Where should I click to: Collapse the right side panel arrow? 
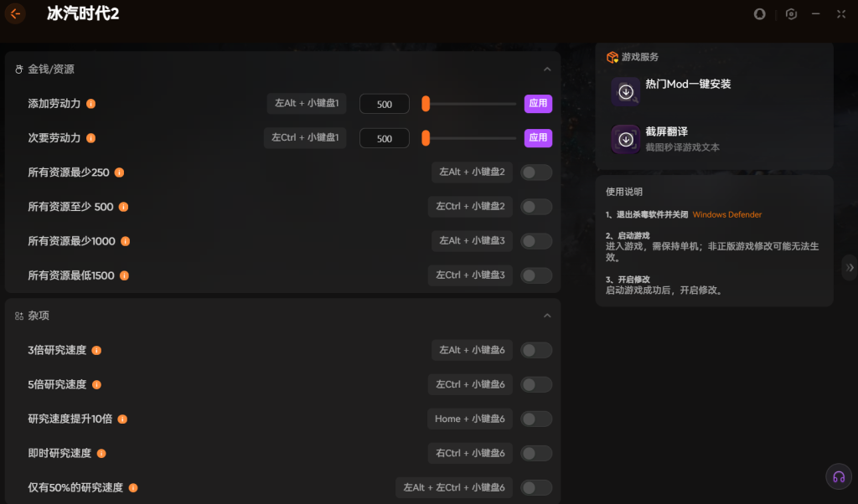(850, 267)
